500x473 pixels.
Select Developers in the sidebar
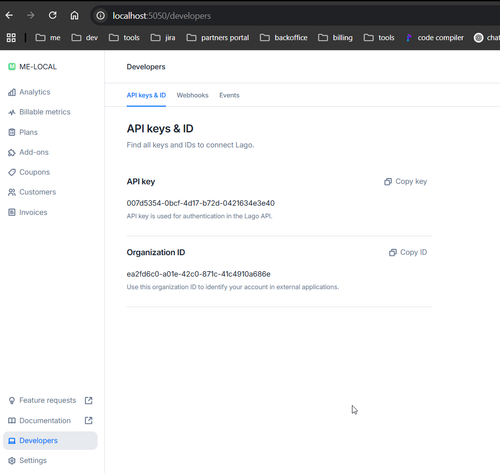[x=50, y=441]
